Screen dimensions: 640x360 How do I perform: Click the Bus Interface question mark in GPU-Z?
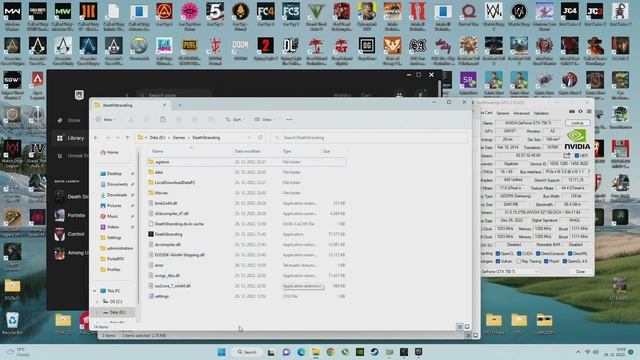coord(589,171)
